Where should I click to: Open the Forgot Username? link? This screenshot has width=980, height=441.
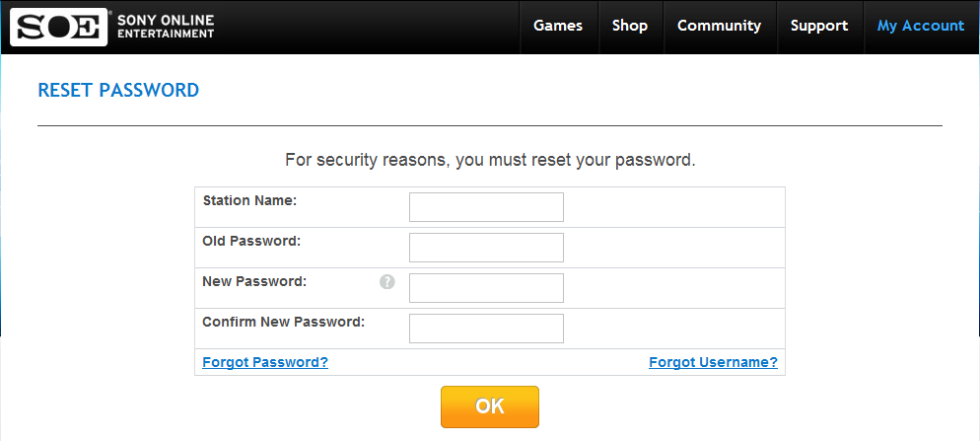coord(713,362)
